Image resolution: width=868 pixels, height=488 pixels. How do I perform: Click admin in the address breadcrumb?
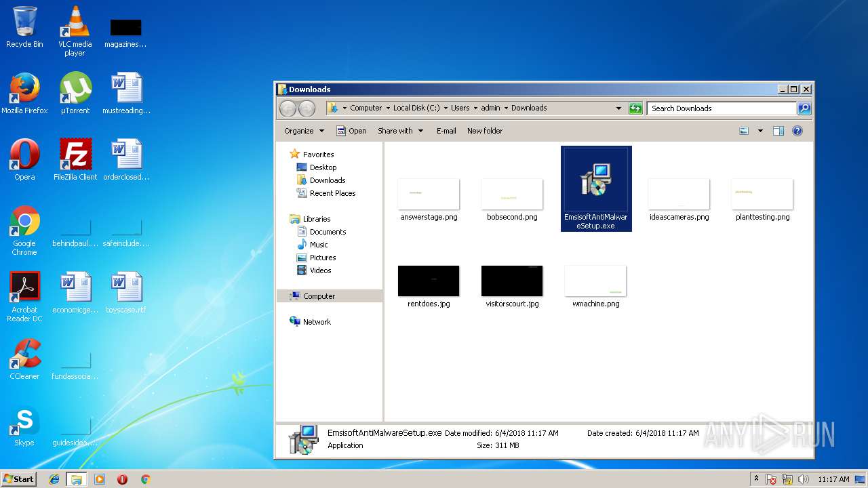click(491, 108)
